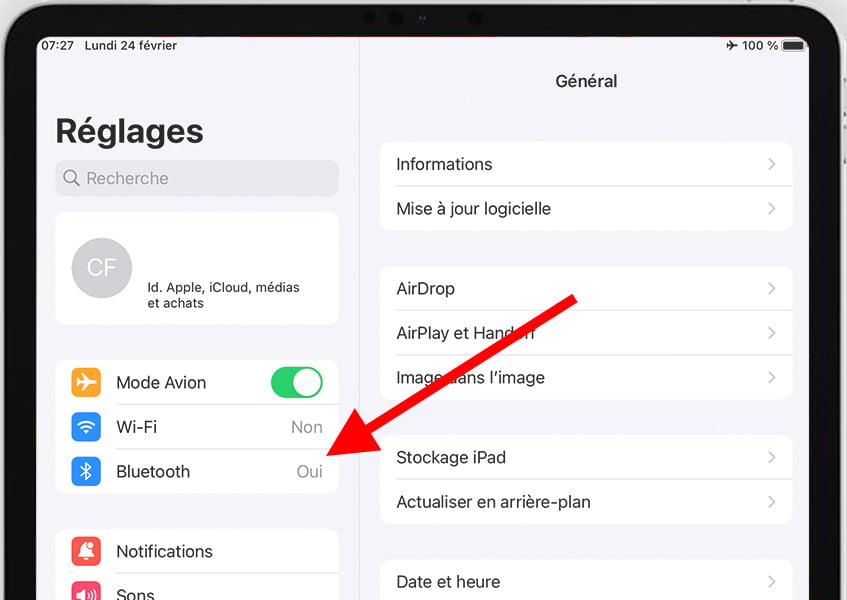This screenshot has height=600, width=847.
Task: Tap the CF profile avatar
Action: (102, 268)
